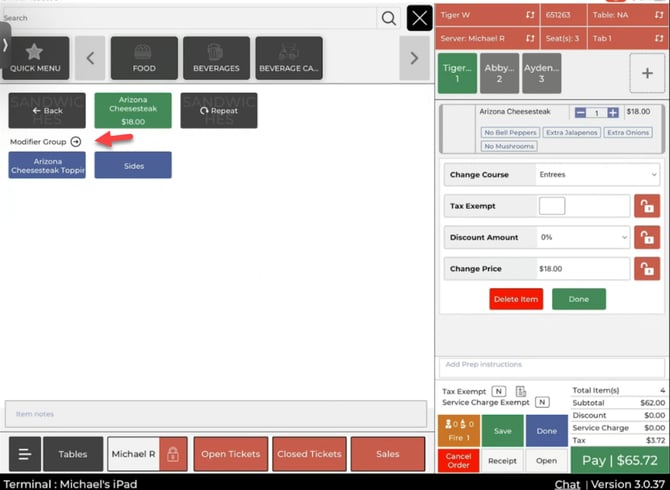Image resolution: width=670 pixels, height=490 pixels.
Task: Expand the Change Course dropdown
Action: 597,175
